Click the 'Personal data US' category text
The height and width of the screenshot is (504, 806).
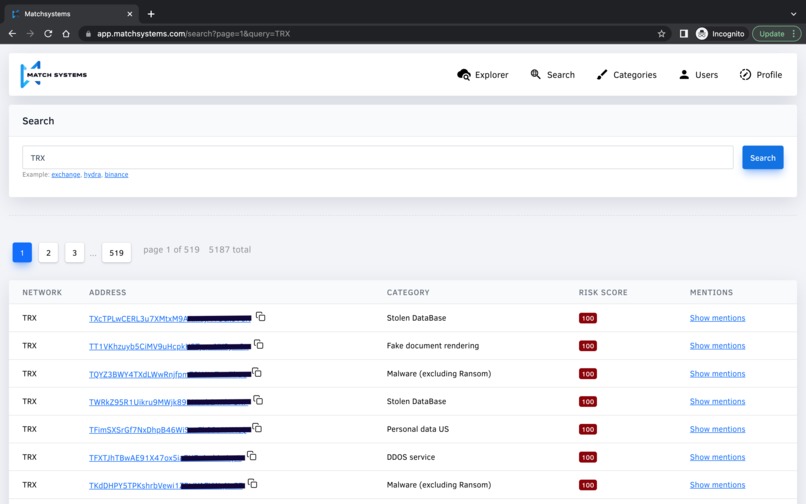click(417, 429)
